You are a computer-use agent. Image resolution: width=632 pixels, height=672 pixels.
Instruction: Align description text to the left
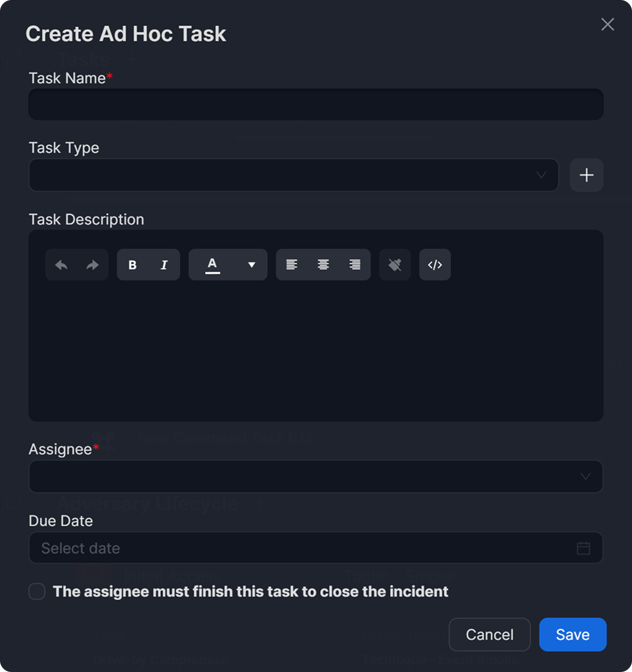[x=292, y=265]
